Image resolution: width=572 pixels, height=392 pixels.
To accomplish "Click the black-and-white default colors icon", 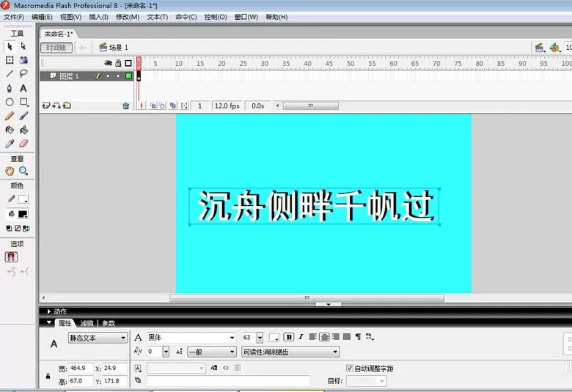I will (x=9, y=229).
